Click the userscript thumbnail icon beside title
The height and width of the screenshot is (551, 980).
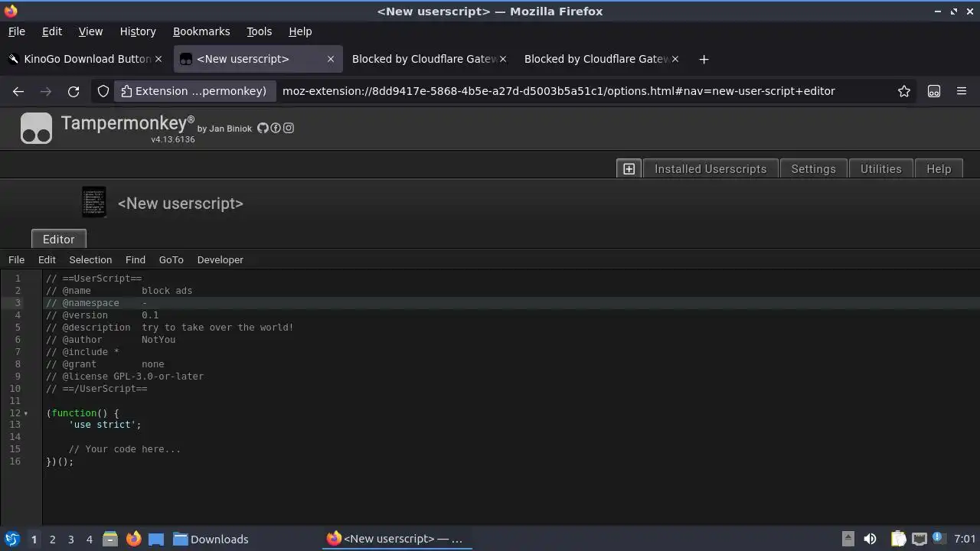coord(94,203)
